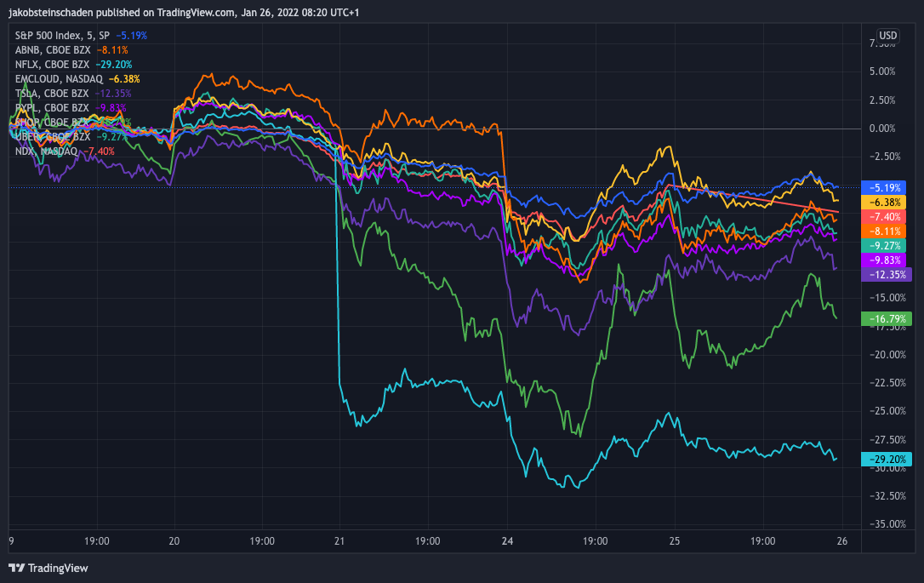The width and height of the screenshot is (924, 583).
Task: Select the NDX, NASDAQ legend entry
Action: [x=46, y=151]
